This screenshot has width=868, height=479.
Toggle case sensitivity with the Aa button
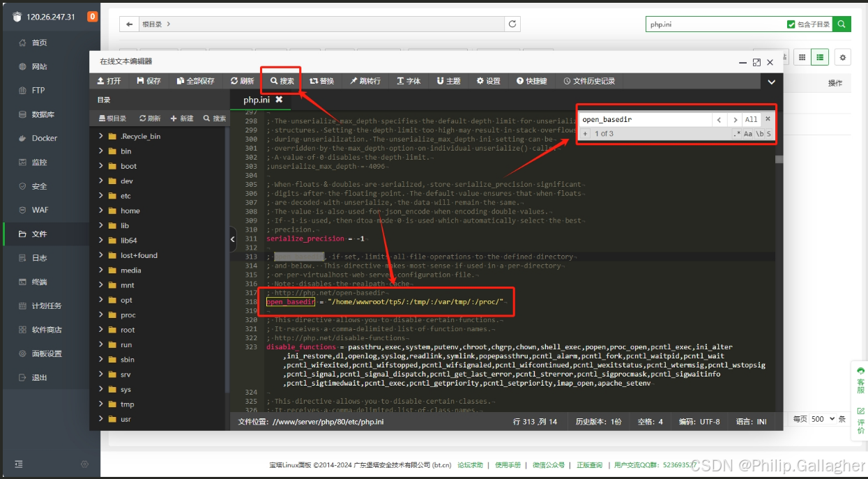(x=748, y=132)
